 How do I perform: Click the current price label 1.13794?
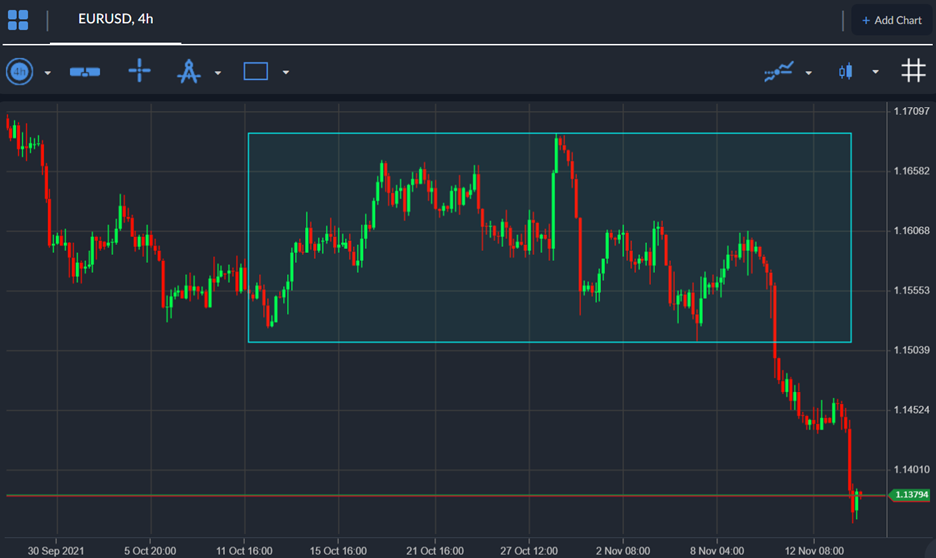click(910, 495)
